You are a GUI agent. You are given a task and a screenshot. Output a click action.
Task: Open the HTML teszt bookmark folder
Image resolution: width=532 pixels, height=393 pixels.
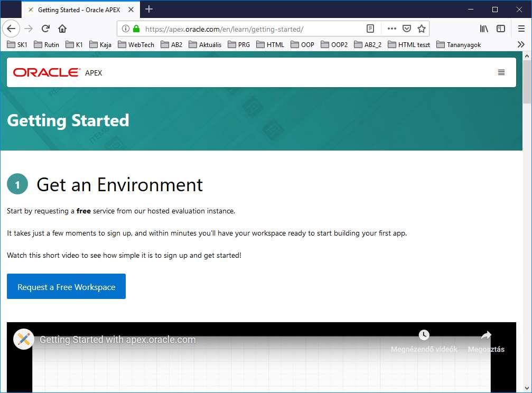coord(409,44)
